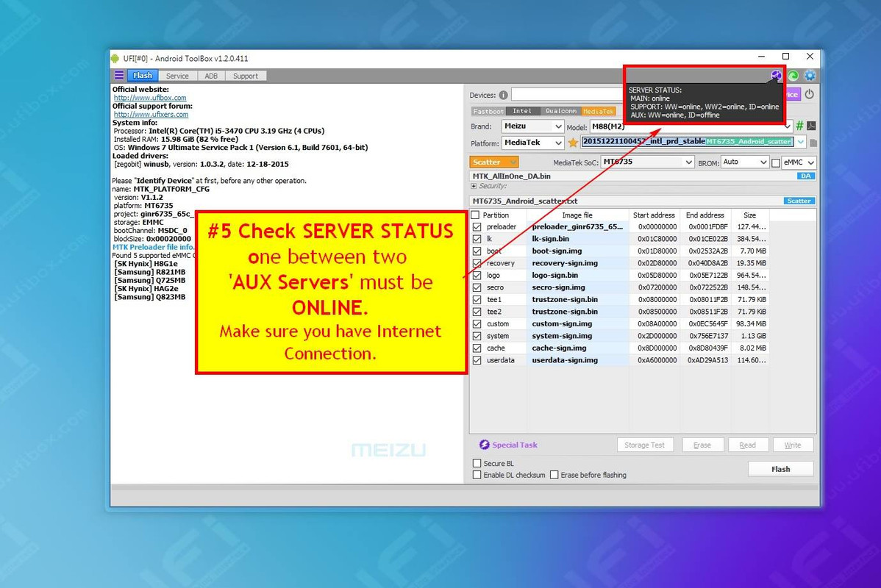Open the Platform dropdown showing MediaTek
The image size is (881, 588).
pyautogui.click(x=532, y=143)
